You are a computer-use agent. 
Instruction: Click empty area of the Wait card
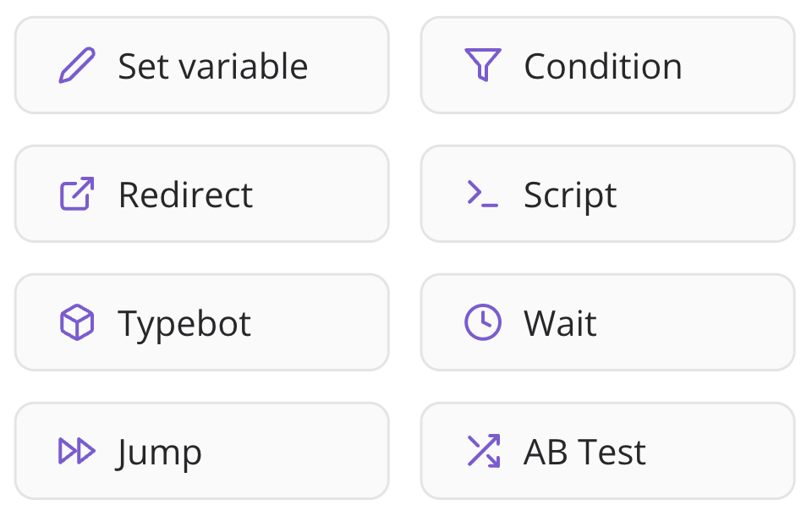[702, 323]
